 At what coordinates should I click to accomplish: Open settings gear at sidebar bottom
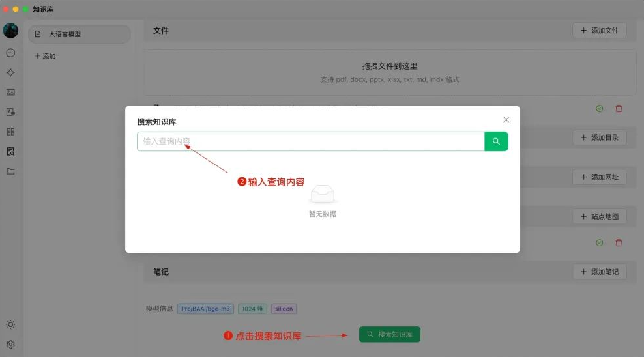click(x=10, y=345)
